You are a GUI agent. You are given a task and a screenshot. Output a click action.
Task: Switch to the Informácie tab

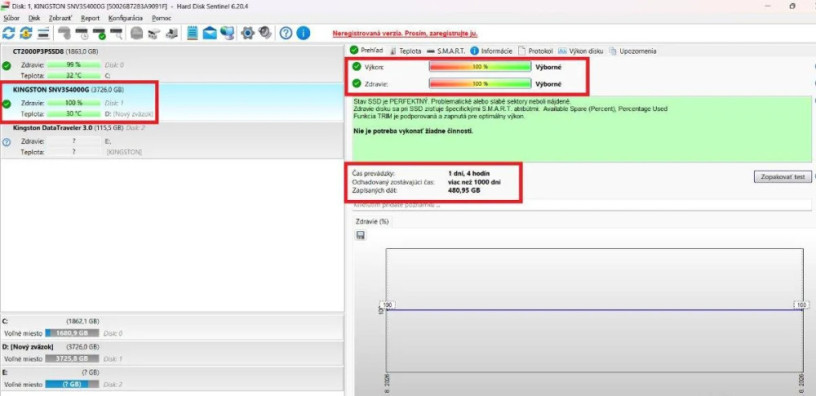coord(491,51)
